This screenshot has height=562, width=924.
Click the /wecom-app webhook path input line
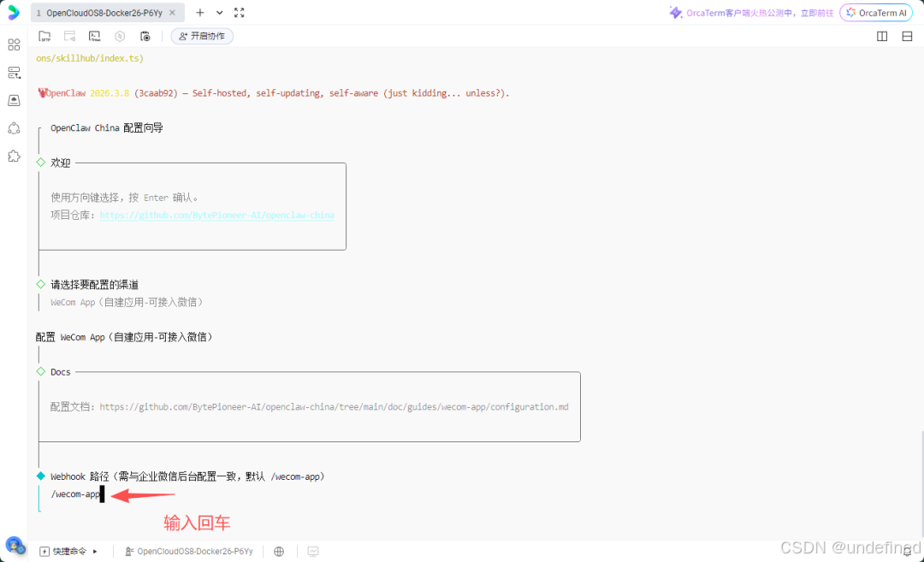pyautogui.click(x=75, y=494)
